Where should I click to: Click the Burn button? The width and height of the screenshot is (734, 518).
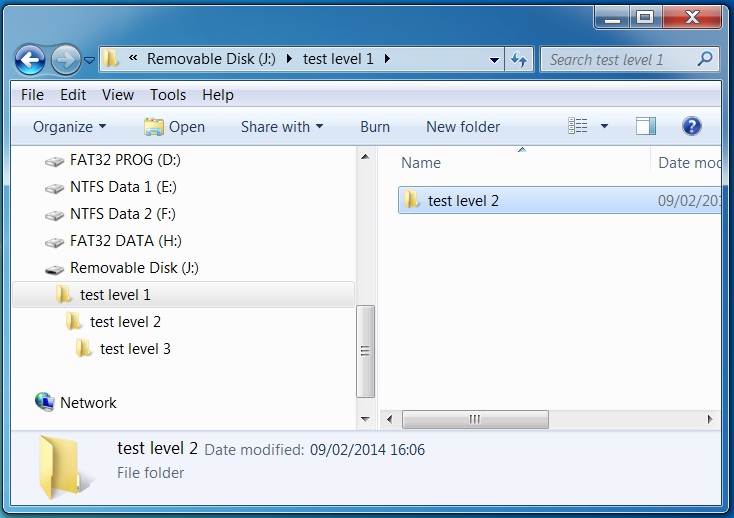tap(375, 127)
